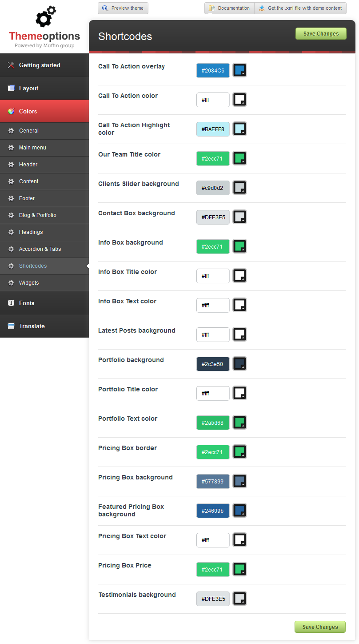This screenshot has height=644, width=359.
Task: Open picker for Contact Box background
Action: tap(240, 217)
